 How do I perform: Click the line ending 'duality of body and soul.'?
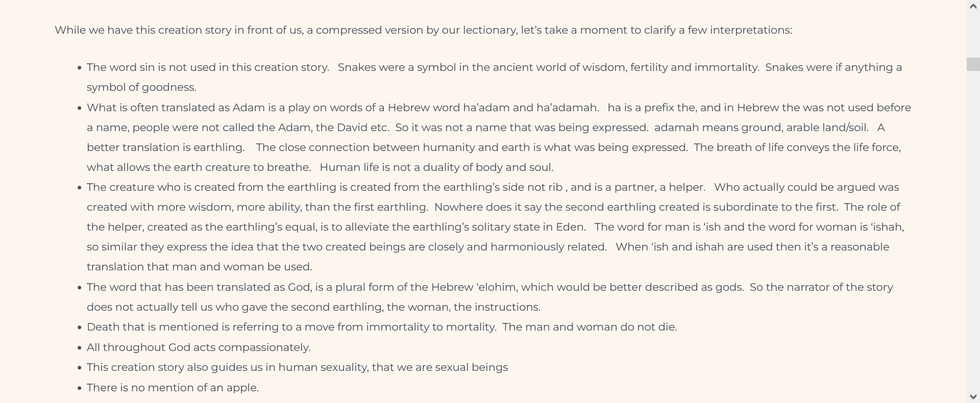[320, 167]
